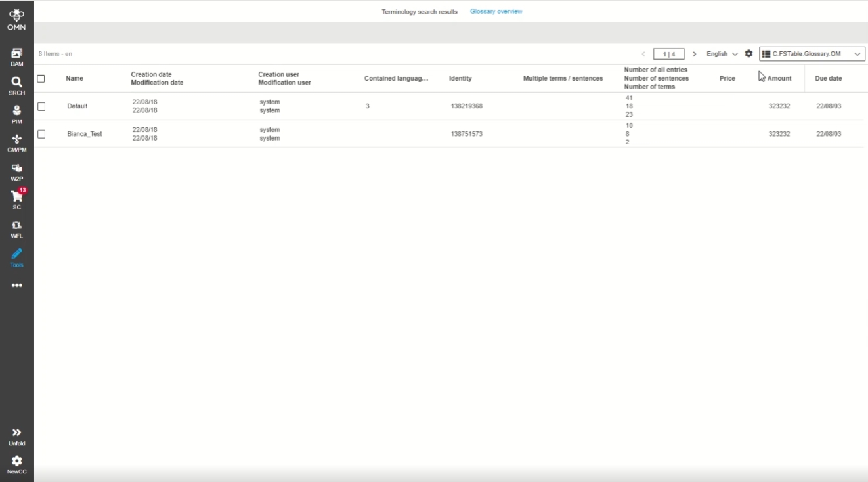Open NewCC settings gear in sidebar
868x482 pixels.
16,466
